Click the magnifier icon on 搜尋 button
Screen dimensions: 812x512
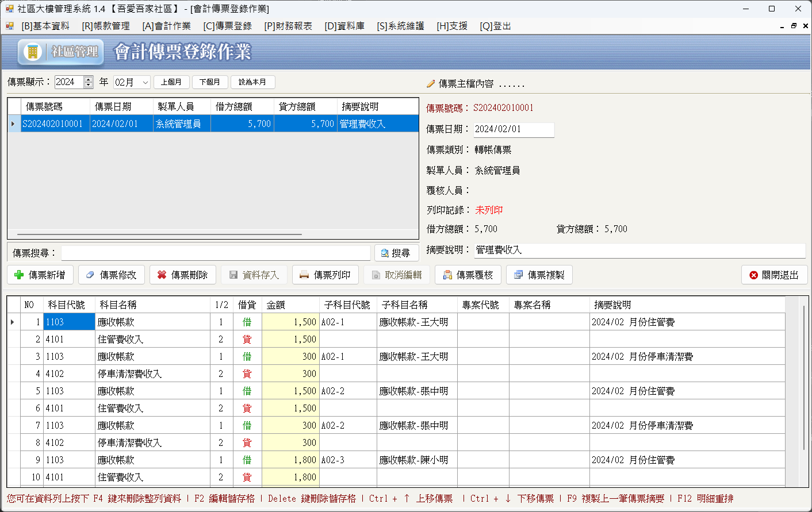pos(385,253)
